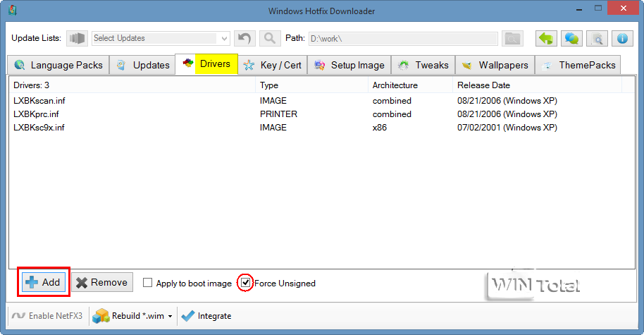Open the Key / Cert tab
This screenshot has width=644, height=335.
click(x=273, y=65)
